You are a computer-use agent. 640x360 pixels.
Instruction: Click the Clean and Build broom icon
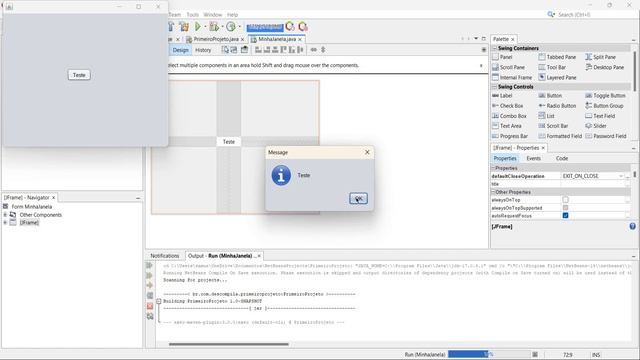coord(184,27)
